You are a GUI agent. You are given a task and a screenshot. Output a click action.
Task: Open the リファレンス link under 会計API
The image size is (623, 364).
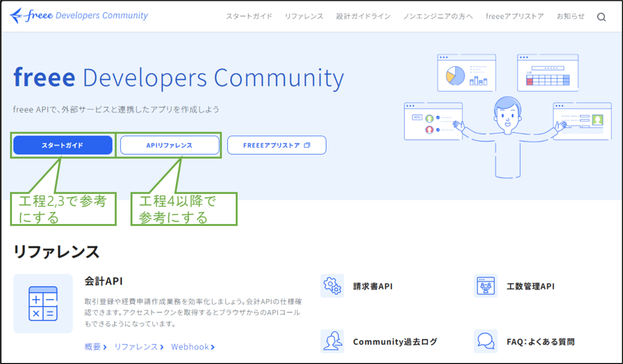[x=139, y=347]
